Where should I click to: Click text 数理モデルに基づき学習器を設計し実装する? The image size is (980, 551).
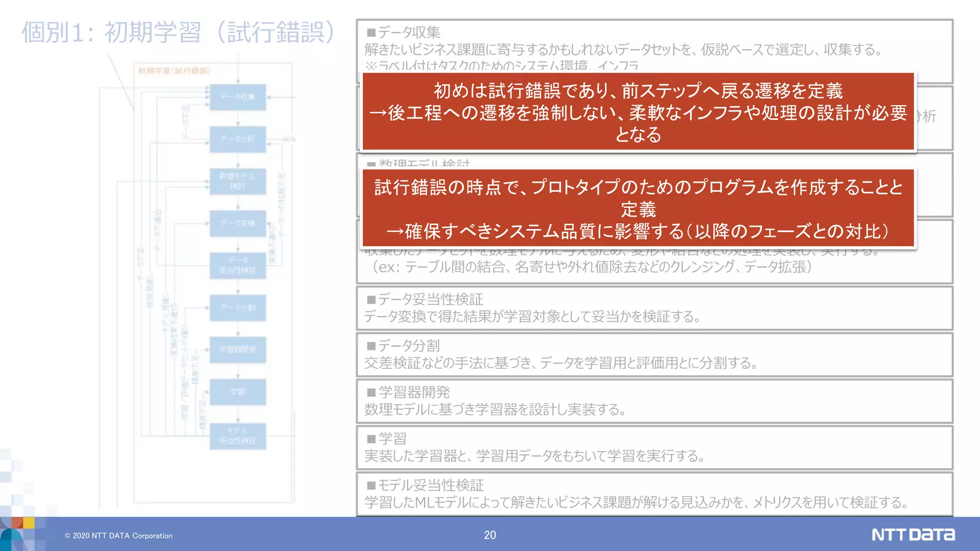click(x=495, y=409)
